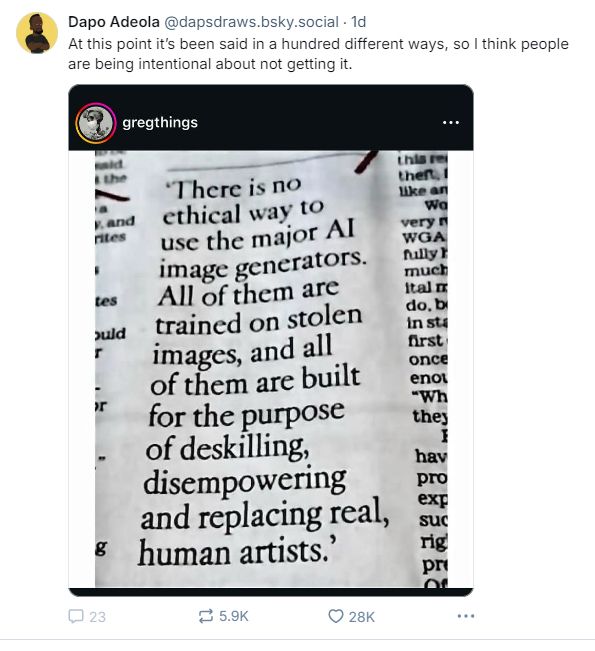Screen dimensions: 595x651
Task: Click the gregthings username text
Action: click(x=160, y=122)
